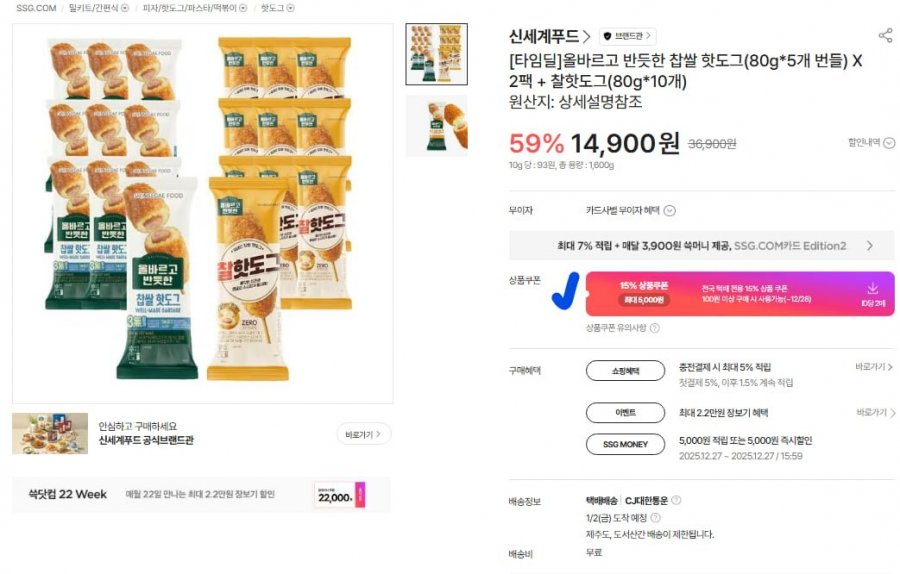
Task: Click the info icon beside 도착 예정
Action: [x=655, y=518]
